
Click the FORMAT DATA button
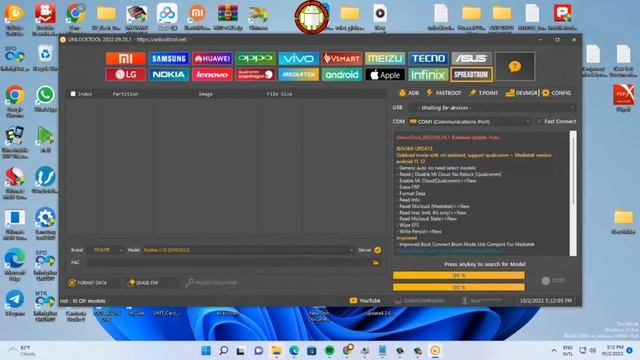(88, 282)
